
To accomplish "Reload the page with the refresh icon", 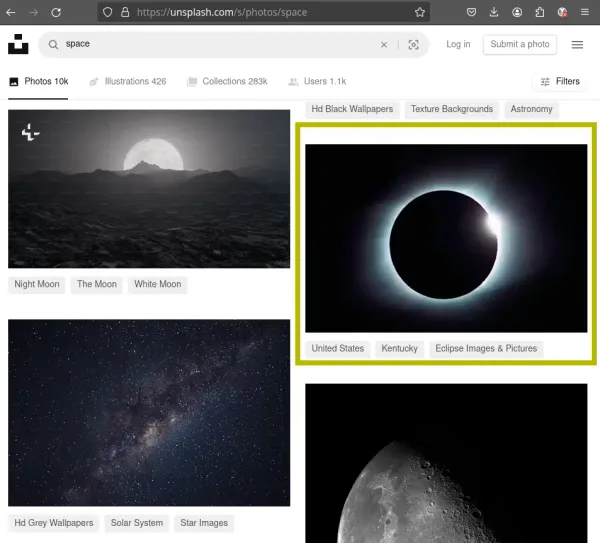I will point(56,12).
